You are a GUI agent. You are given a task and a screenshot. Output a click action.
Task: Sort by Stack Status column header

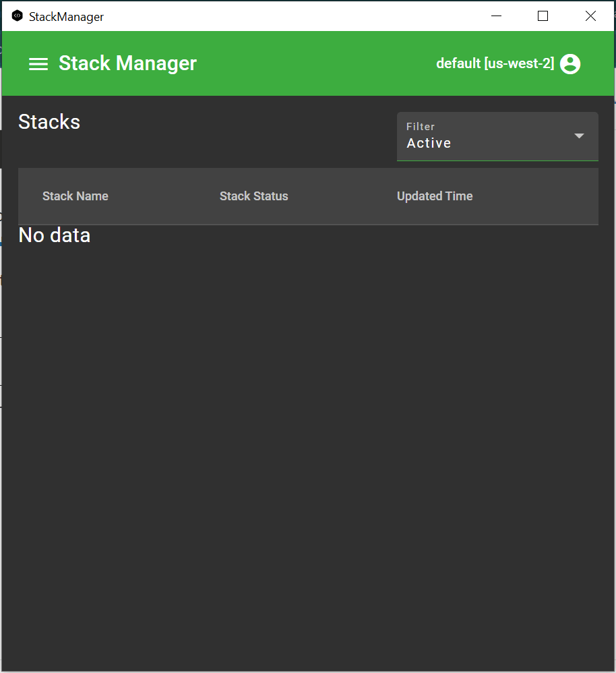pos(253,196)
